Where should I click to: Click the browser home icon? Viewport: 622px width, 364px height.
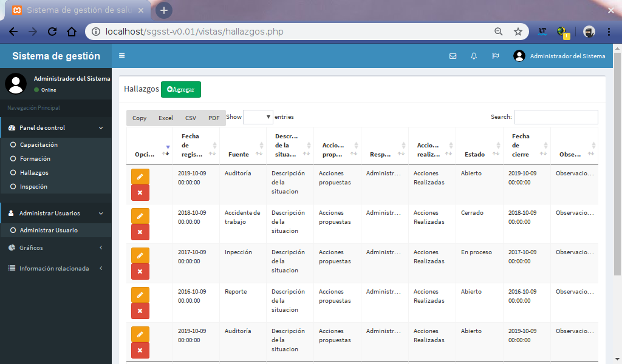[72, 32]
